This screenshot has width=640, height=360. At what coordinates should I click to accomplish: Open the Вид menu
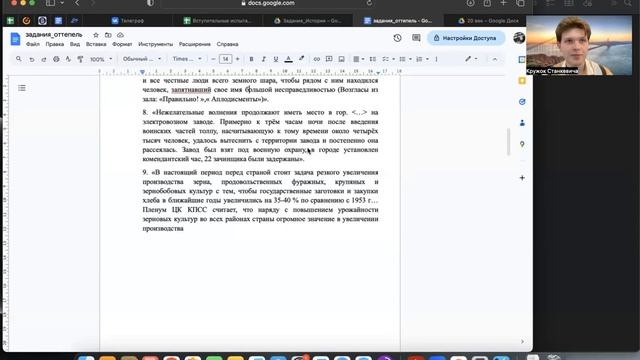click(75, 44)
